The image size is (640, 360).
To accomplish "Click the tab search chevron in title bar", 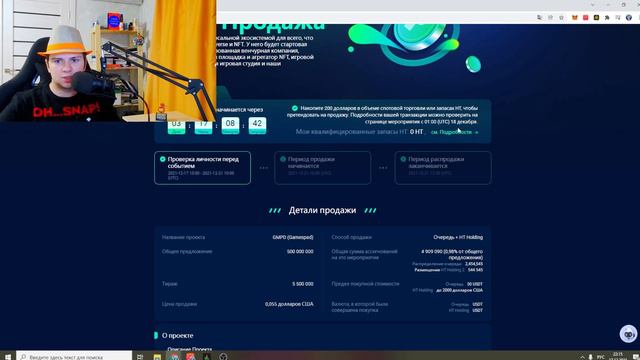I will (x=592, y=4).
